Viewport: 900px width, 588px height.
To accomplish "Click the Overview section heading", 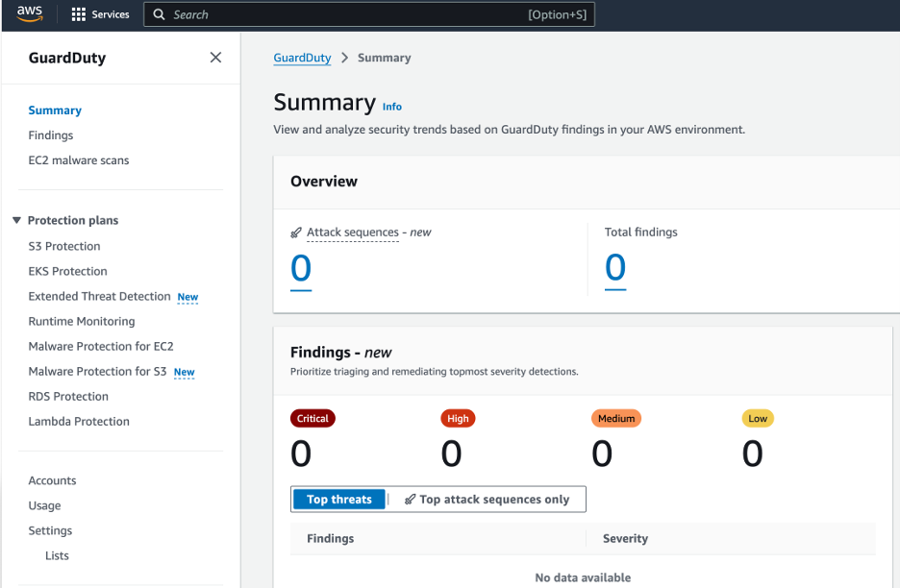I will [324, 182].
